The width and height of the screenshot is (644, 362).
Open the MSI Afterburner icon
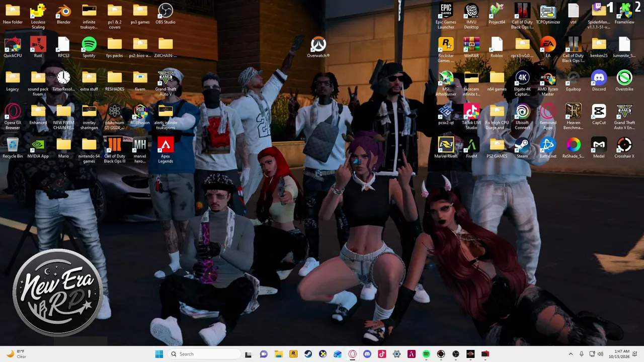[x=446, y=83]
